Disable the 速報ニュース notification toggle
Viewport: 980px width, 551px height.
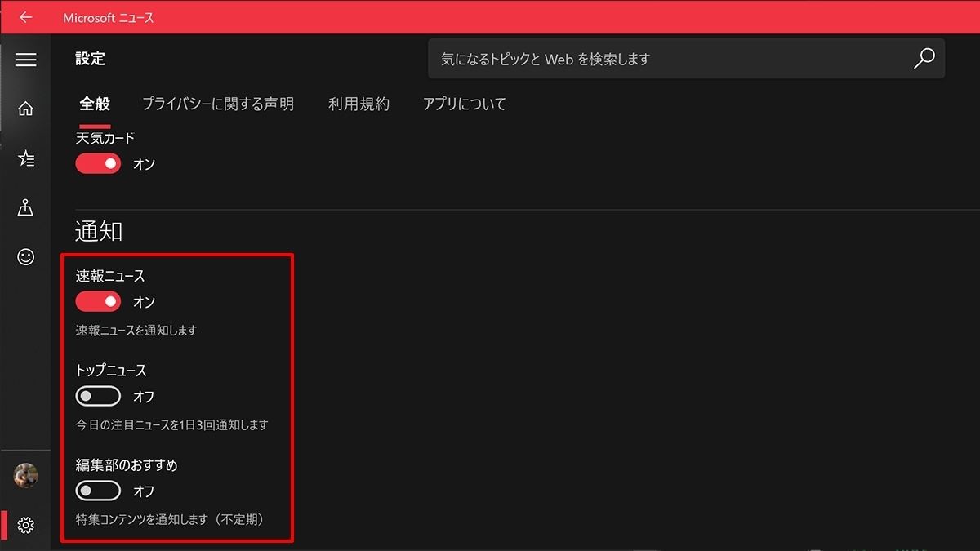tap(98, 302)
